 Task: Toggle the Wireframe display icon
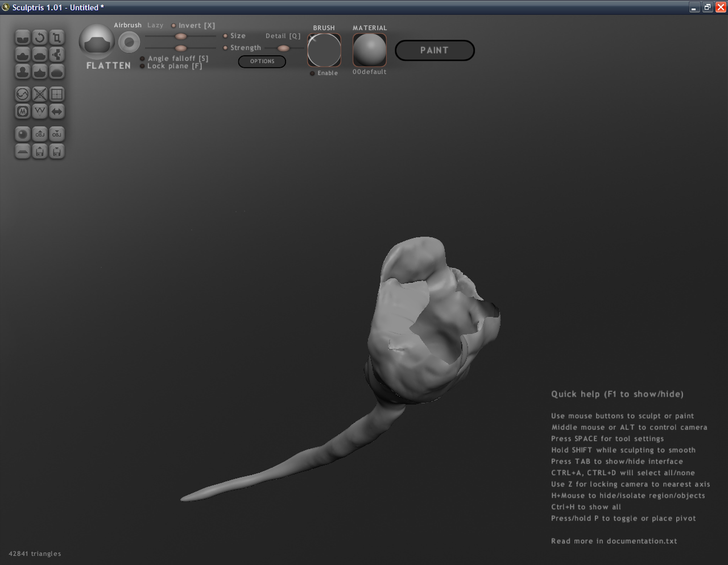(57, 94)
